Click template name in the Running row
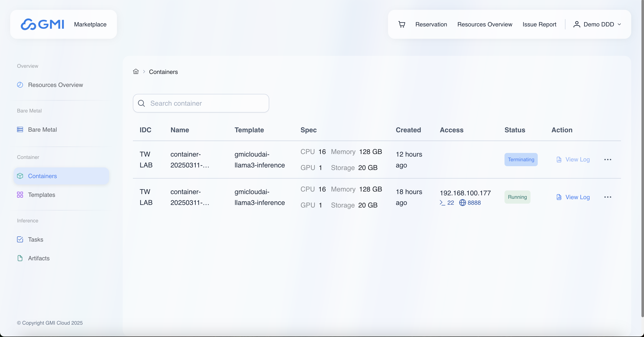644x337 pixels. [x=260, y=197]
